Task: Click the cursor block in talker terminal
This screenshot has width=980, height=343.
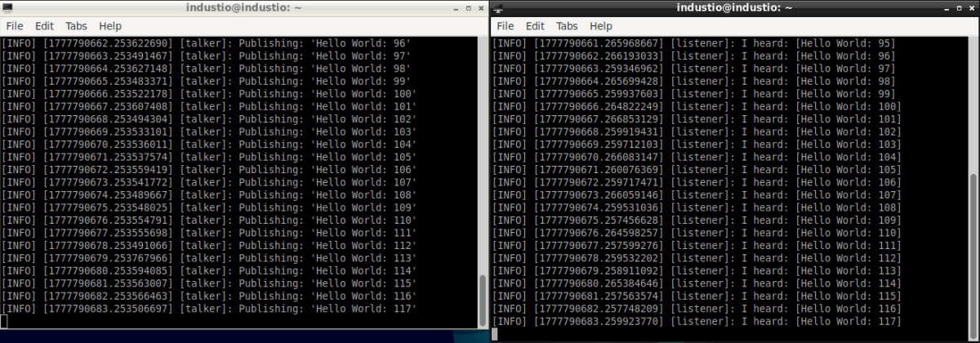Action: (x=4, y=320)
